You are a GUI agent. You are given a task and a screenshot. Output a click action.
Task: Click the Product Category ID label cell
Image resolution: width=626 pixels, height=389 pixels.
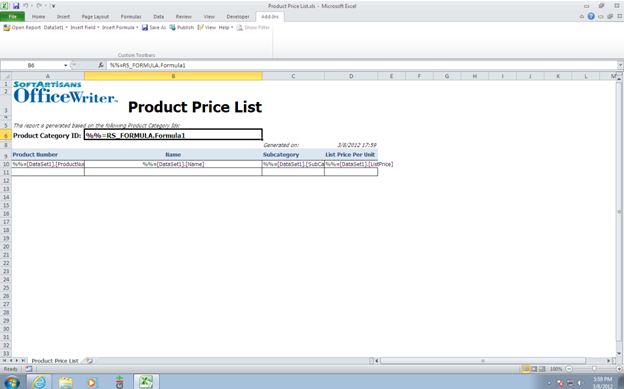(x=48, y=135)
